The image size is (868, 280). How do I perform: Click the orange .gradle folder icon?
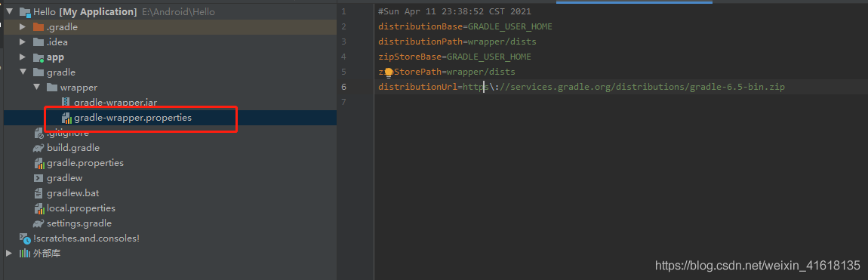point(38,26)
